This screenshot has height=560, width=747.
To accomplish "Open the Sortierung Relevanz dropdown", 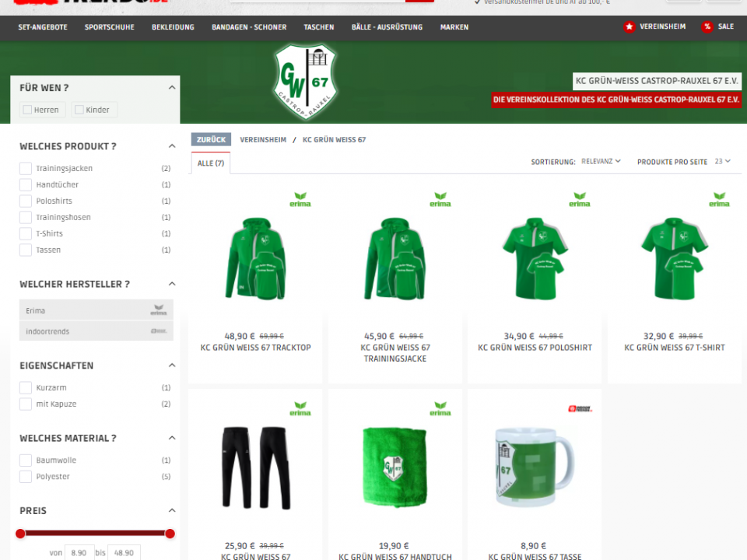I will tap(601, 162).
